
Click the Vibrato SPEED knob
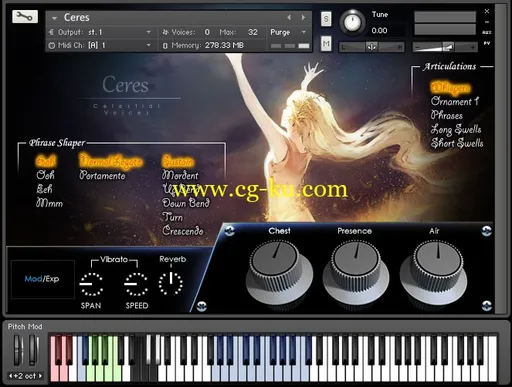(x=136, y=284)
